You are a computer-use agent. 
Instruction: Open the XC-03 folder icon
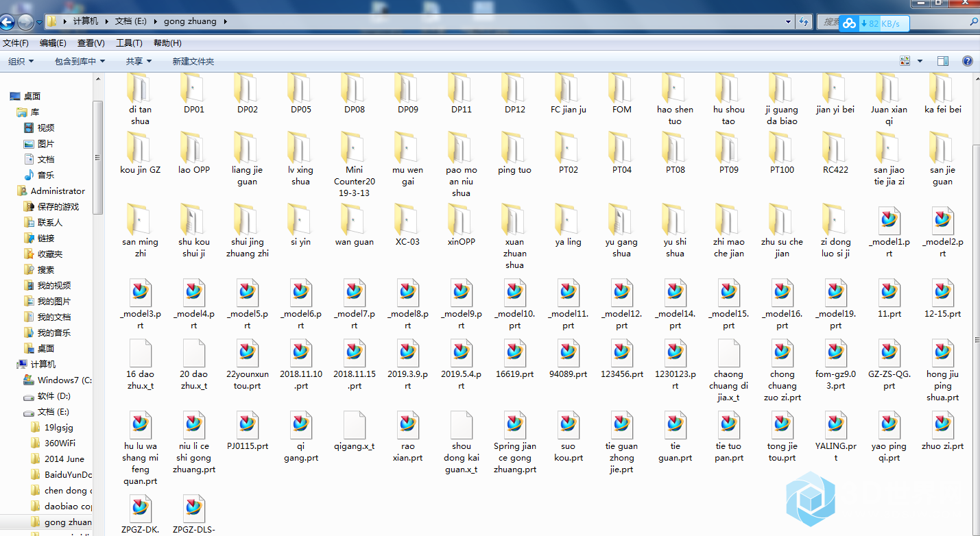tap(407, 220)
